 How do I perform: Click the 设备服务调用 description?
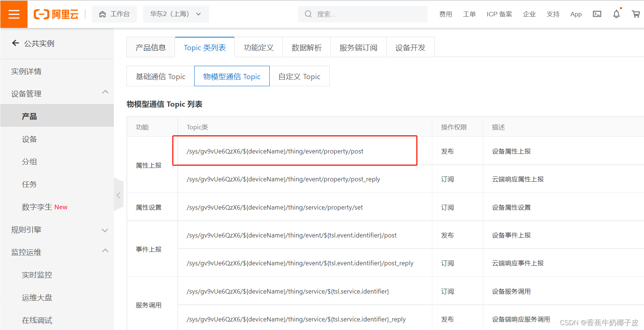pos(511,291)
